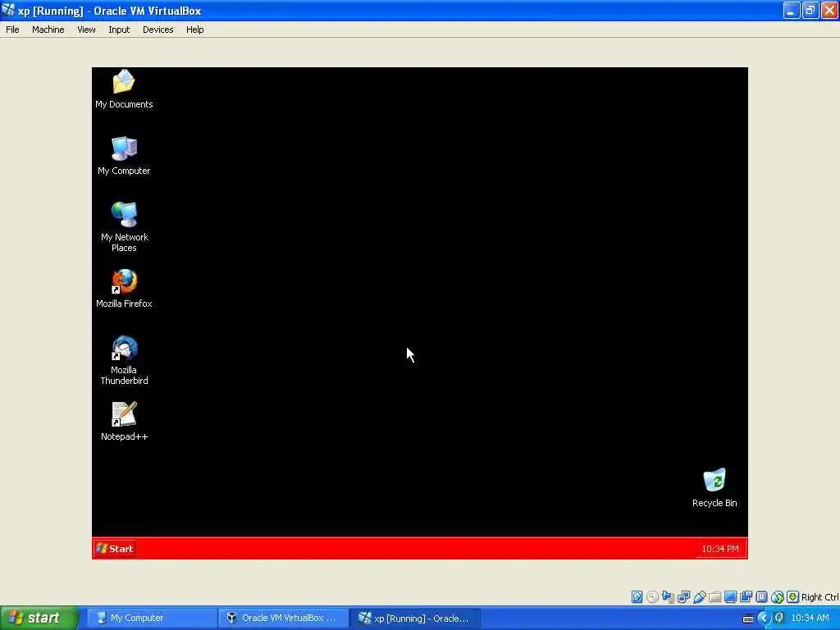The height and width of the screenshot is (630, 840).
Task: Open the Input menu
Action: click(119, 30)
